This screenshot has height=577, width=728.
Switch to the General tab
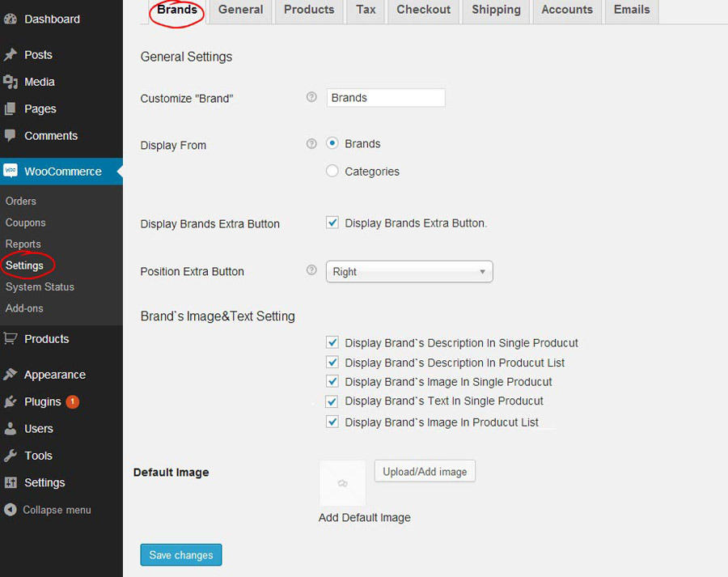[x=240, y=11]
